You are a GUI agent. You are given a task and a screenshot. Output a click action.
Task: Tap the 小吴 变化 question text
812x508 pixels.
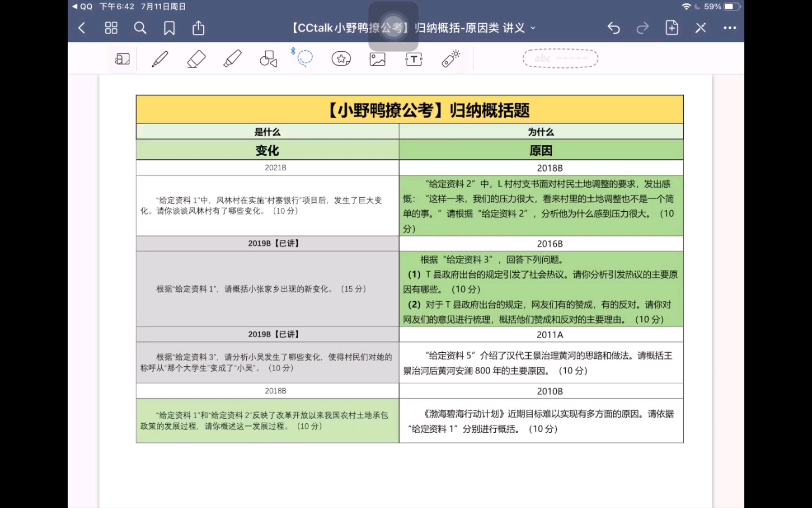[266, 362]
